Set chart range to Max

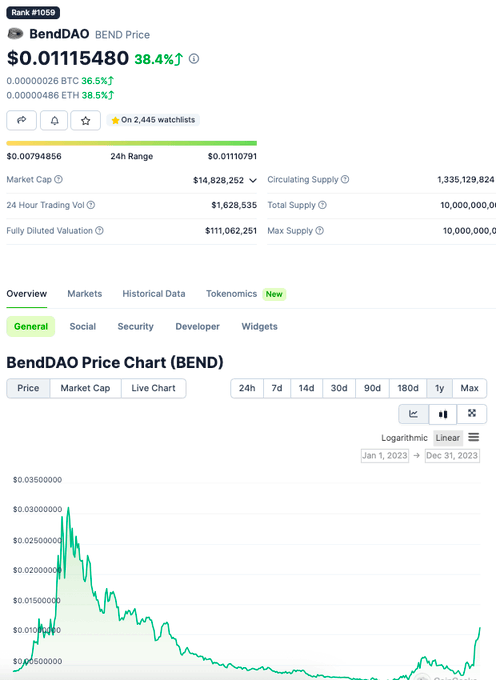pos(469,388)
